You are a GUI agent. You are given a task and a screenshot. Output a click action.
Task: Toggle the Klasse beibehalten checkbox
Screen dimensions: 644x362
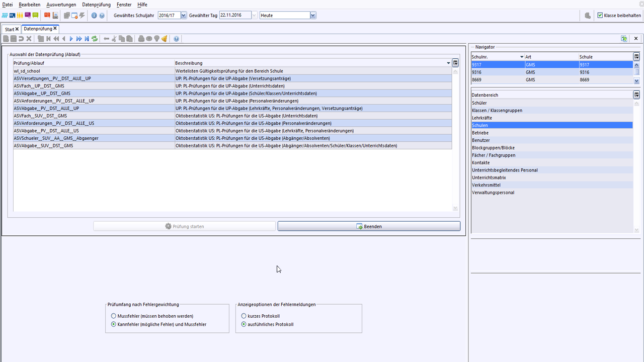tap(600, 16)
